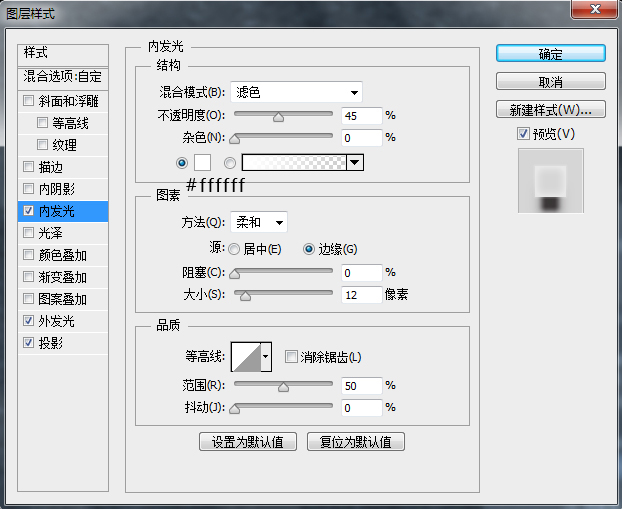Click the 范围 value field showing 50

coord(362,386)
